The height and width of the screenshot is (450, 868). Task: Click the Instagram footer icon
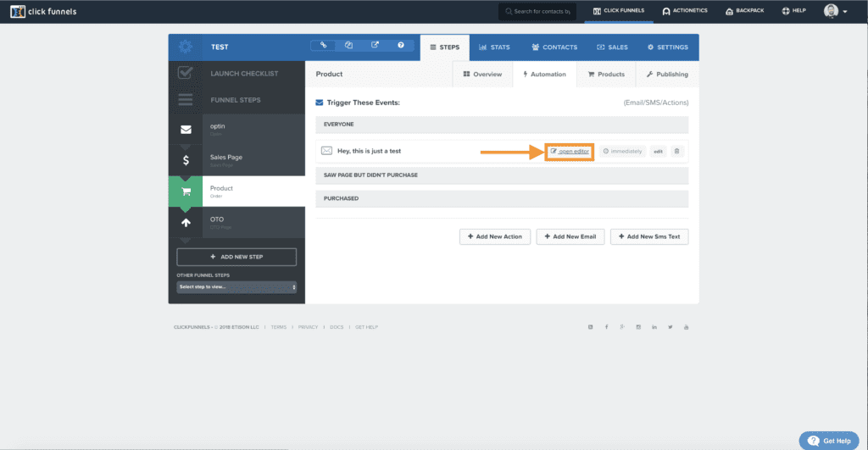(x=638, y=327)
